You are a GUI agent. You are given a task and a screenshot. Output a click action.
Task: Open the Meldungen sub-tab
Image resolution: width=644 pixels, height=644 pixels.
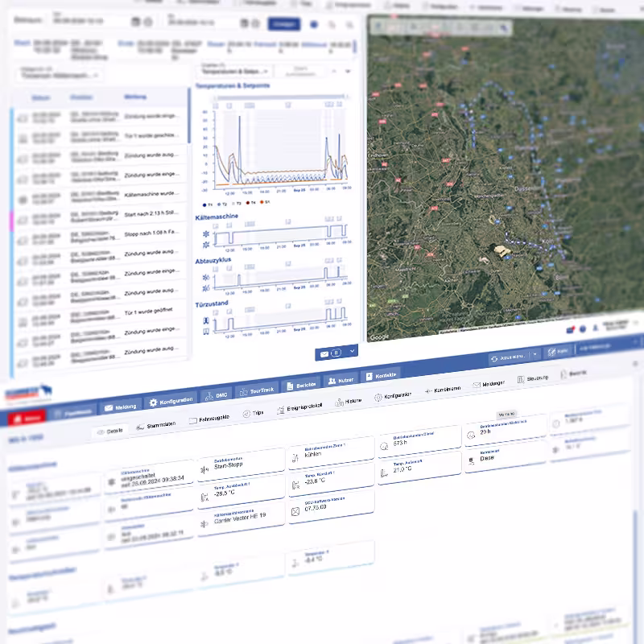point(489,384)
